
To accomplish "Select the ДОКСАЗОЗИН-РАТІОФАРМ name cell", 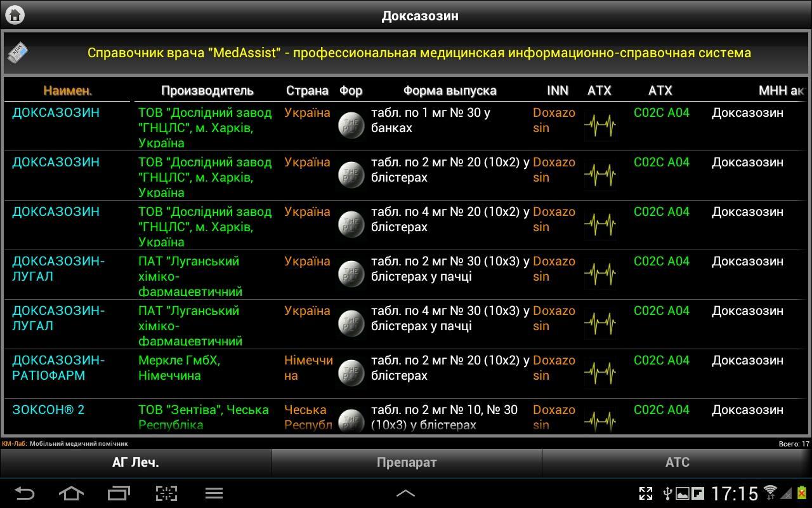I will click(58, 368).
